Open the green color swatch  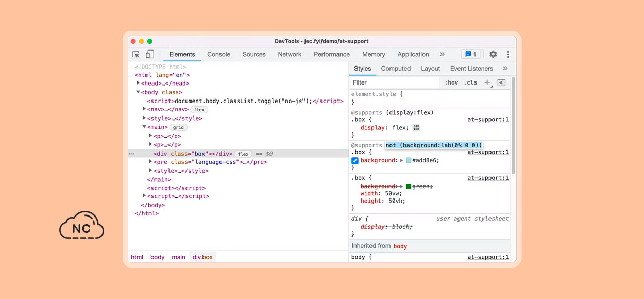coord(409,186)
